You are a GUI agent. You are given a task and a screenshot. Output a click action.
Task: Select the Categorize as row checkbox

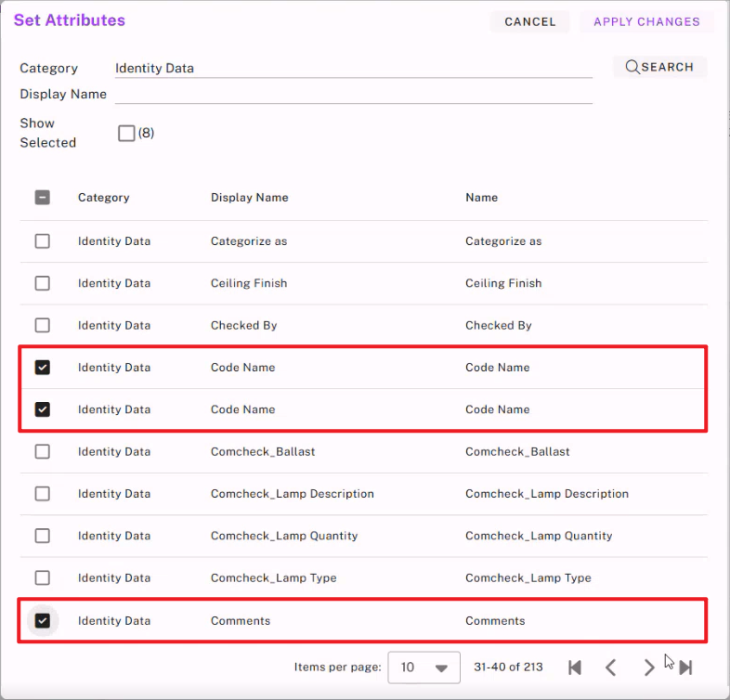click(x=43, y=241)
